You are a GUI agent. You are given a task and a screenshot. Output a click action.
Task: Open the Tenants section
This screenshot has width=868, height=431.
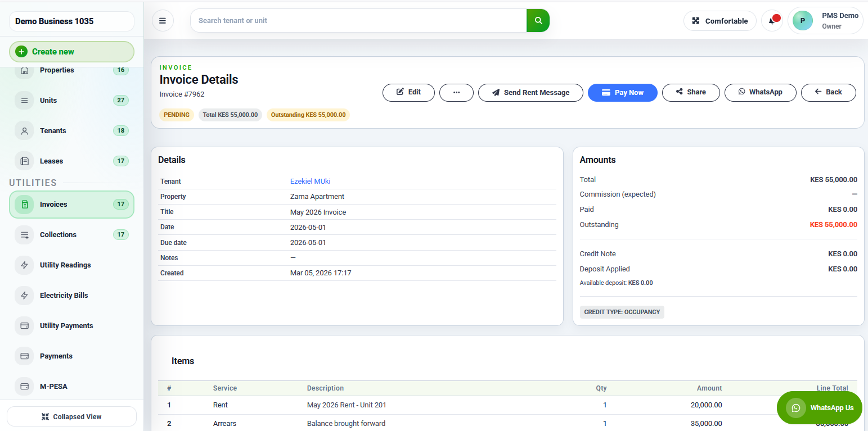tap(53, 130)
